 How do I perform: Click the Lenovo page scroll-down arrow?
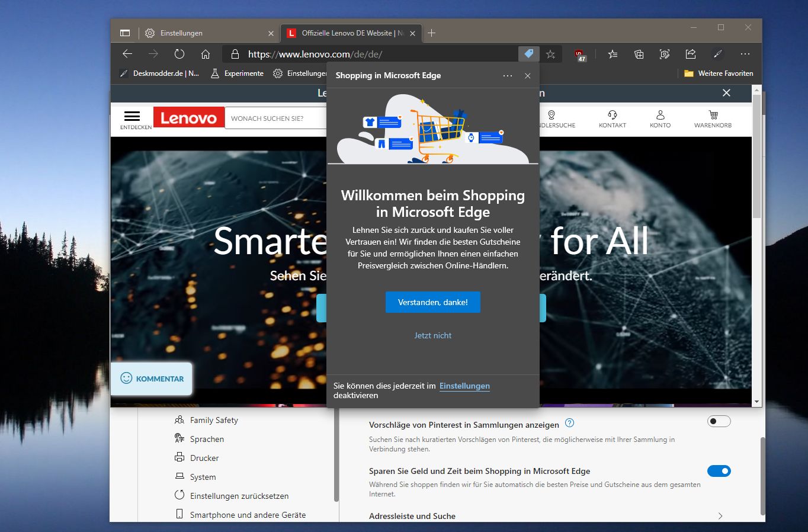point(756,402)
